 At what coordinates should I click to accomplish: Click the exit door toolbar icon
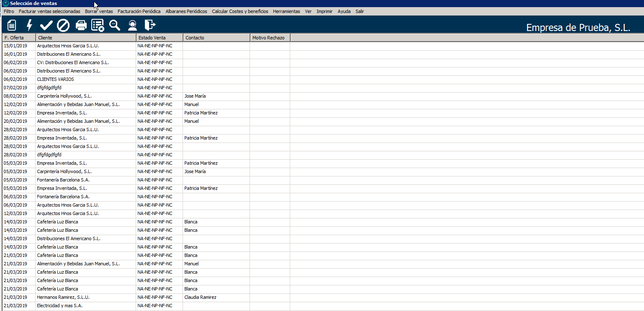[149, 25]
